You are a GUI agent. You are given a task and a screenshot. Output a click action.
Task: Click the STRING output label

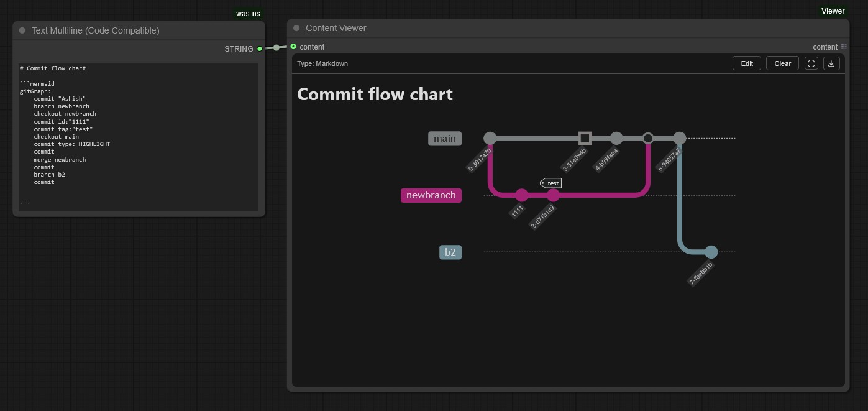(239, 48)
